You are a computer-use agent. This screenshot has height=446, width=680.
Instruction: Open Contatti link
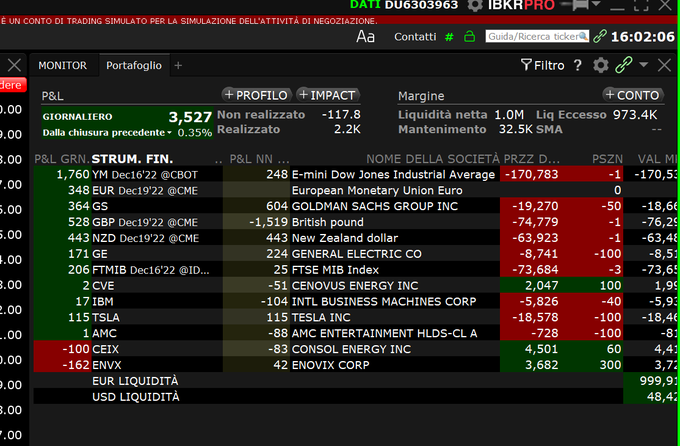415,37
